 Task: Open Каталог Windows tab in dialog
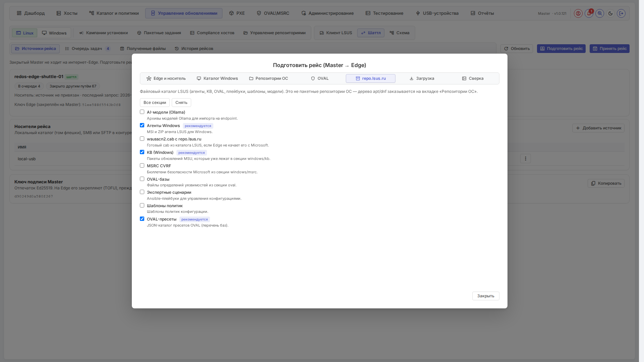click(217, 78)
